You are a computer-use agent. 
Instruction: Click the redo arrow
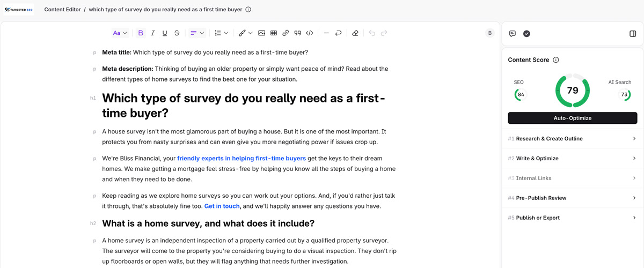coord(384,33)
